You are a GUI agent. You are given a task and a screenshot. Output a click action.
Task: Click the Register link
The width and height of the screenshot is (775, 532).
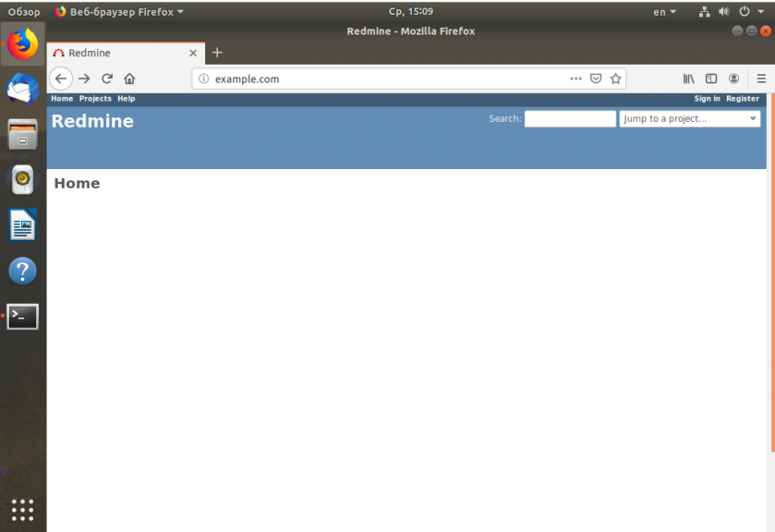[743, 99]
